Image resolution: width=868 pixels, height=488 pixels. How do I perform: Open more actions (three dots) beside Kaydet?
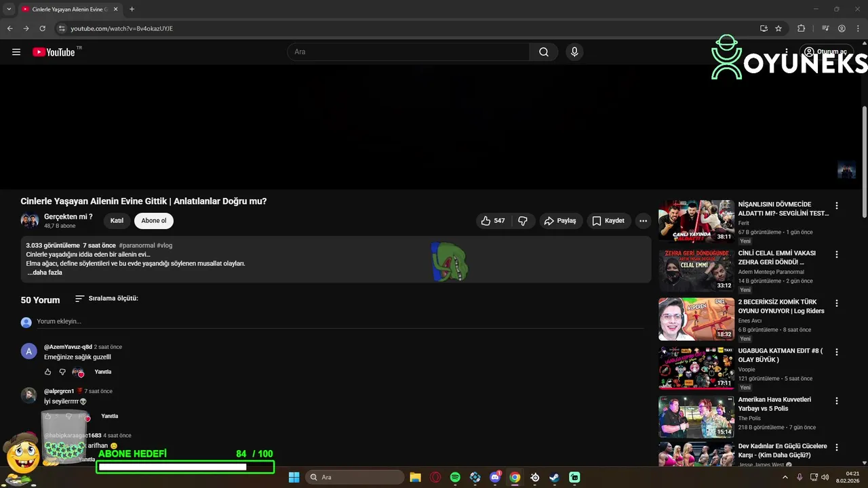(x=643, y=221)
